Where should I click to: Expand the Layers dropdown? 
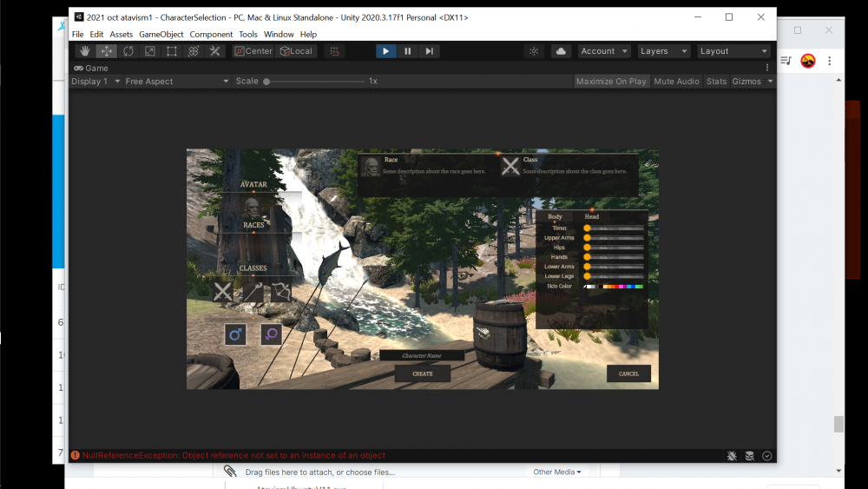[664, 51]
